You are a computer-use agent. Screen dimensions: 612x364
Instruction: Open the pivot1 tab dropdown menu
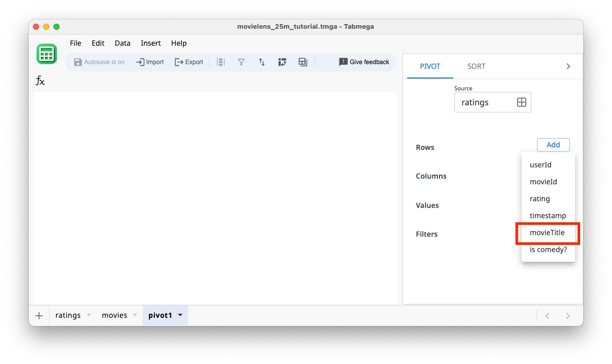(180, 315)
